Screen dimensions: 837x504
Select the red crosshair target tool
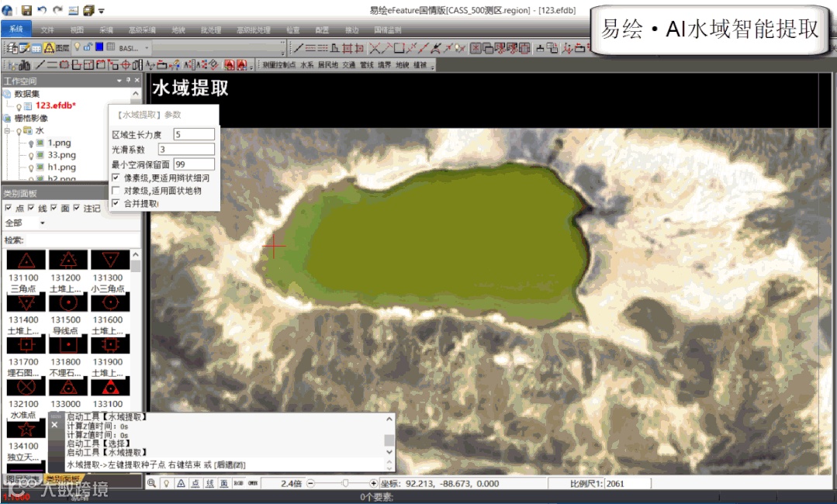[126, 65]
